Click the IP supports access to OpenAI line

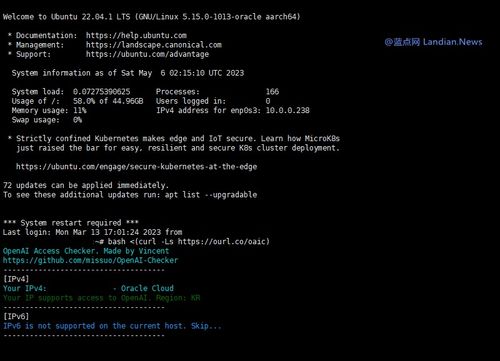tap(102, 298)
